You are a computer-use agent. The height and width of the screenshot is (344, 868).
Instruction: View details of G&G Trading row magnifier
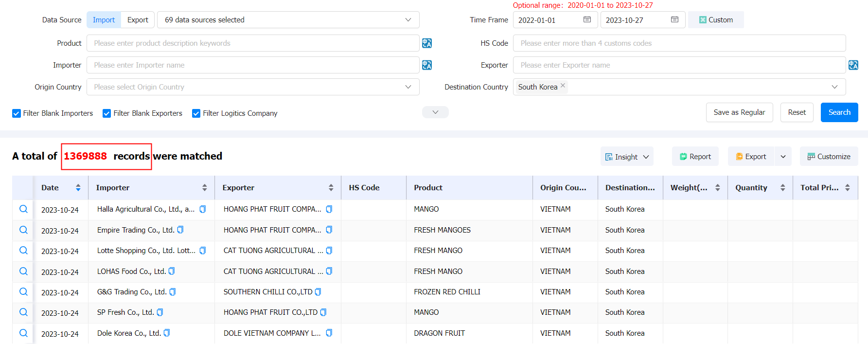pos(23,292)
